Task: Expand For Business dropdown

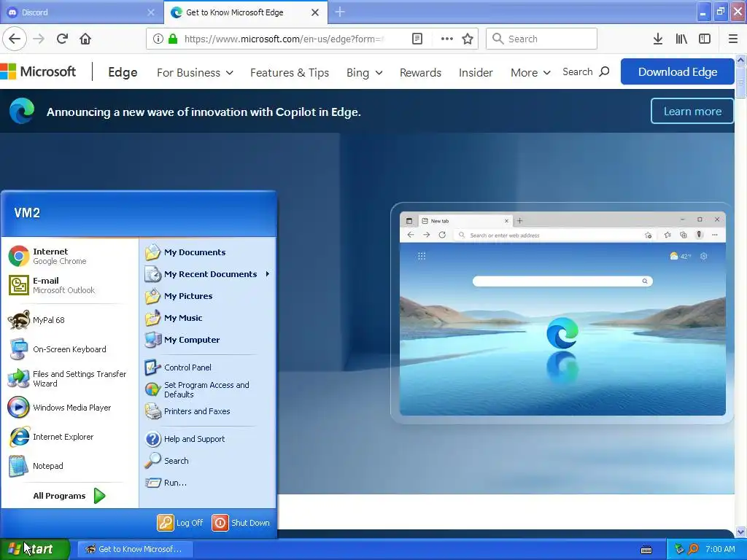Action: point(195,72)
